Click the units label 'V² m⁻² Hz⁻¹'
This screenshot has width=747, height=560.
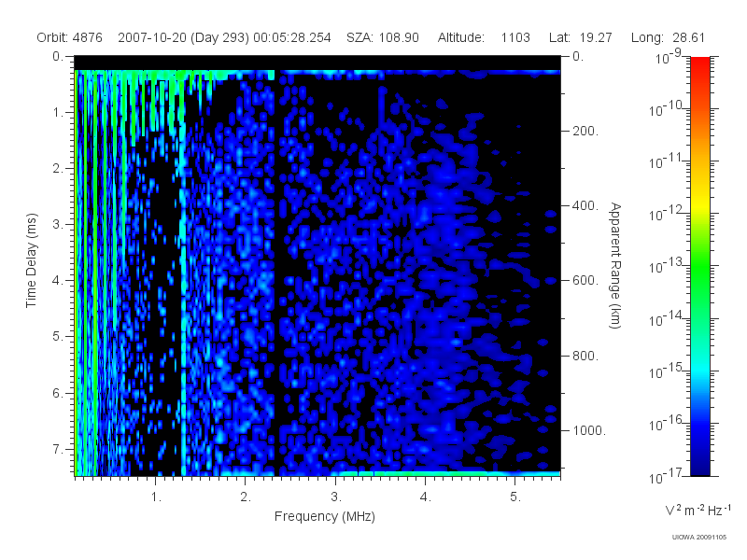(x=698, y=510)
